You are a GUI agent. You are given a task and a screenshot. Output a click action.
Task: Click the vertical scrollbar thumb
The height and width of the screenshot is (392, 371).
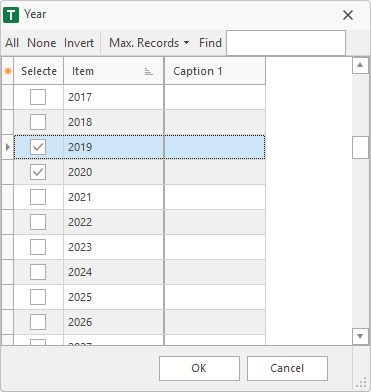click(x=360, y=147)
